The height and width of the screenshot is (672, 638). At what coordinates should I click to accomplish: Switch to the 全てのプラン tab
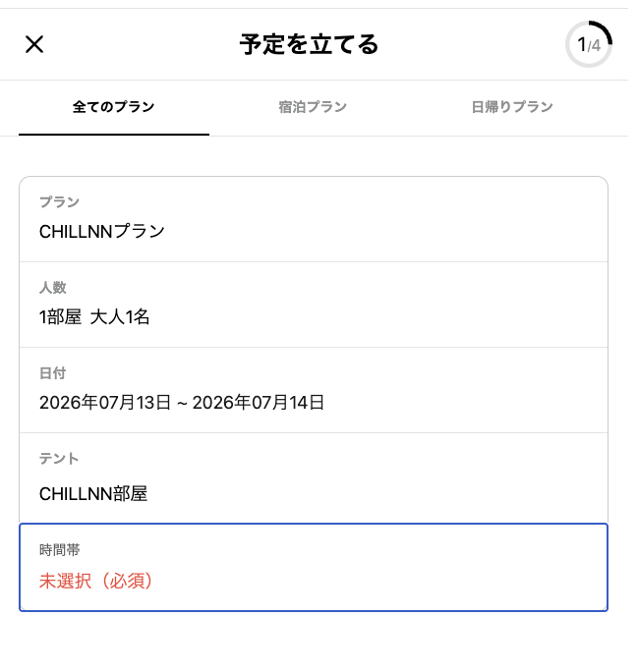coord(114,107)
